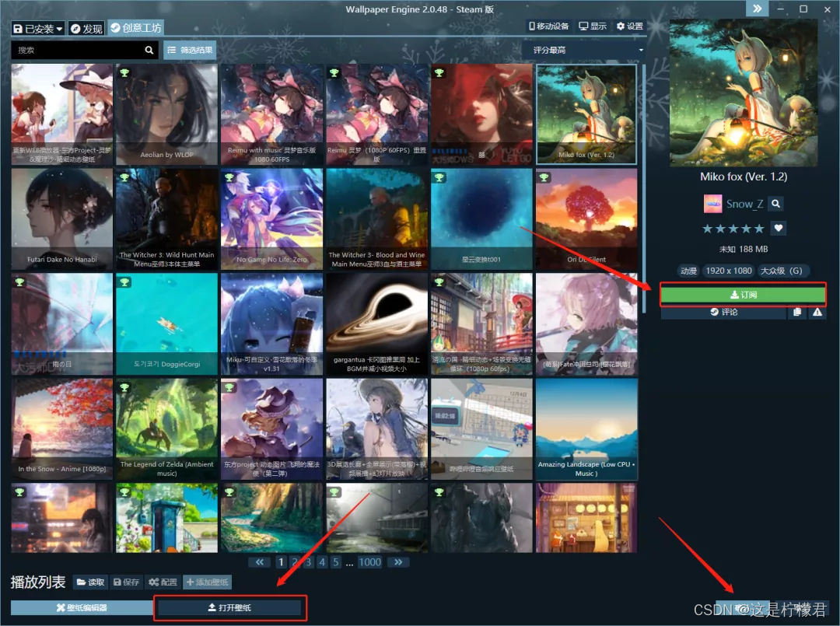Select Witcher 3 Blood and Wine wallpaper
The width and height of the screenshot is (840, 626).
click(x=376, y=219)
